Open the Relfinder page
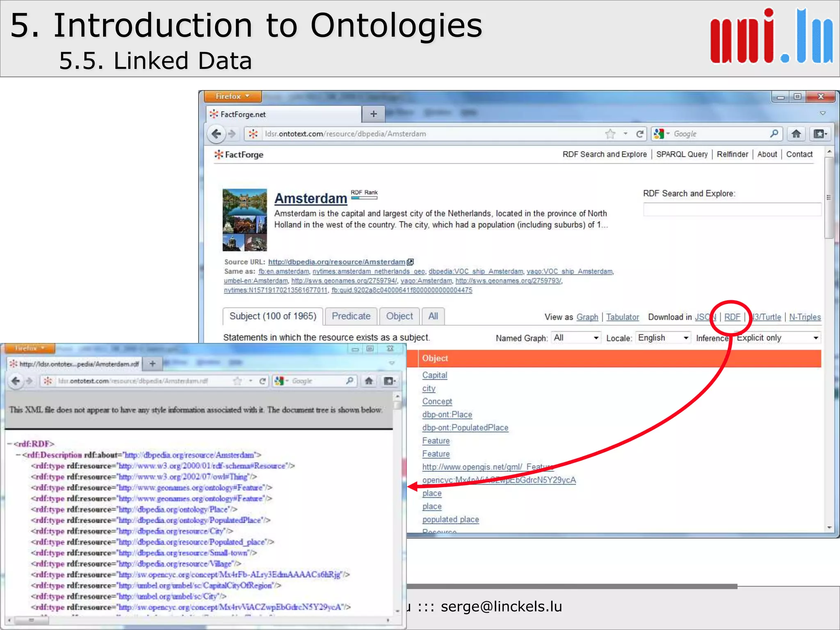Image resolution: width=840 pixels, height=630 pixels. coord(733,154)
